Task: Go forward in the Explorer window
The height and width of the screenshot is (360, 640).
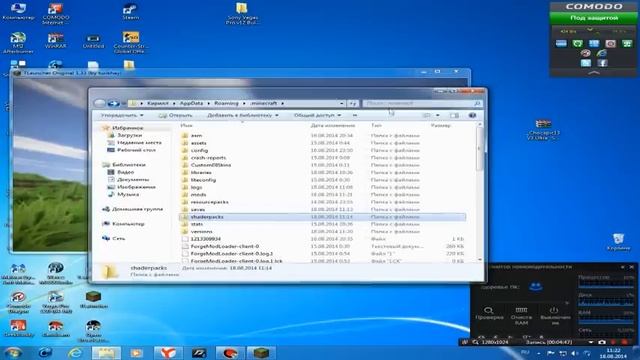Action: pyautogui.click(x=113, y=103)
